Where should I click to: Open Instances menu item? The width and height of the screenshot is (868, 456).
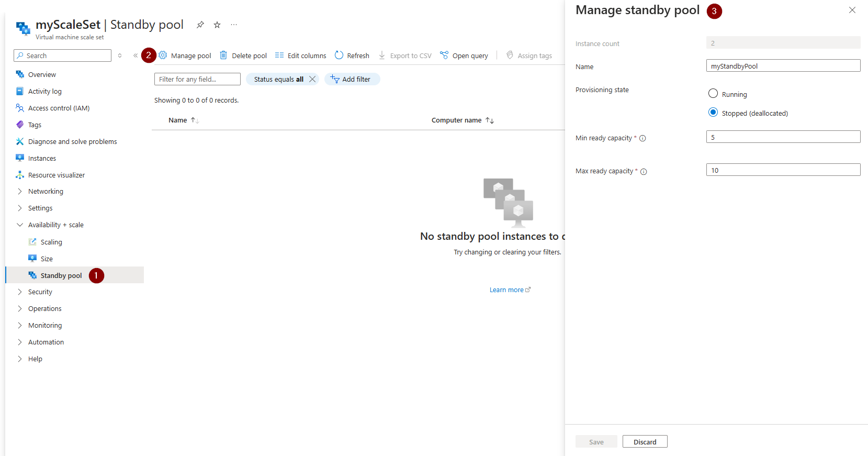click(x=42, y=159)
